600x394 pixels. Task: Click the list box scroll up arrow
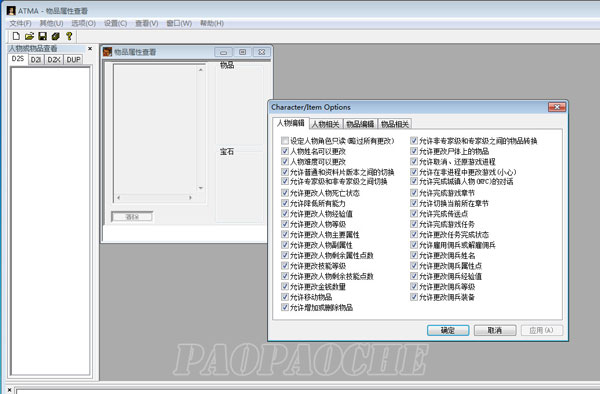pyautogui.click(x=201, y=70)
